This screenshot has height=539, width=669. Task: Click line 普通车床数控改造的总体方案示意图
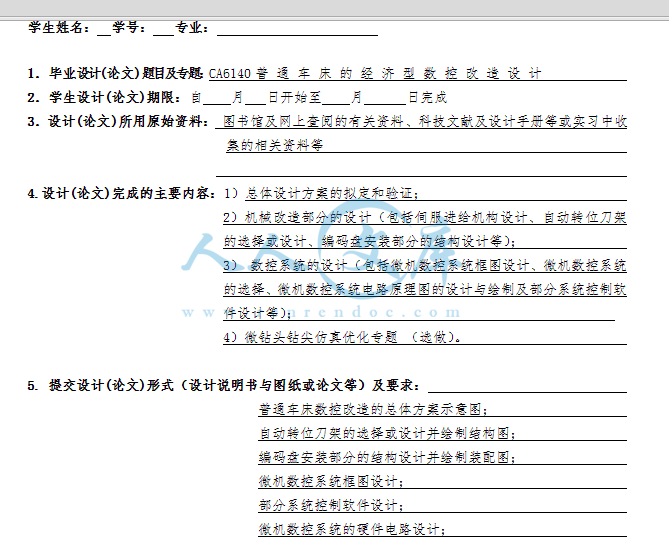[x=373, y=409]
